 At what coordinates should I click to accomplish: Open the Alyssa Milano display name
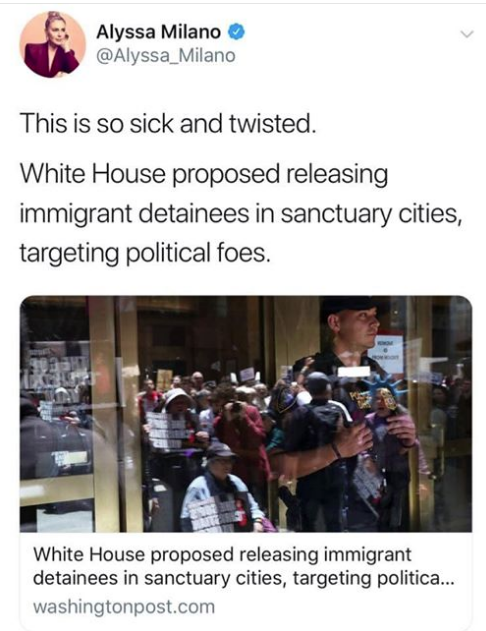click(158, 32)
